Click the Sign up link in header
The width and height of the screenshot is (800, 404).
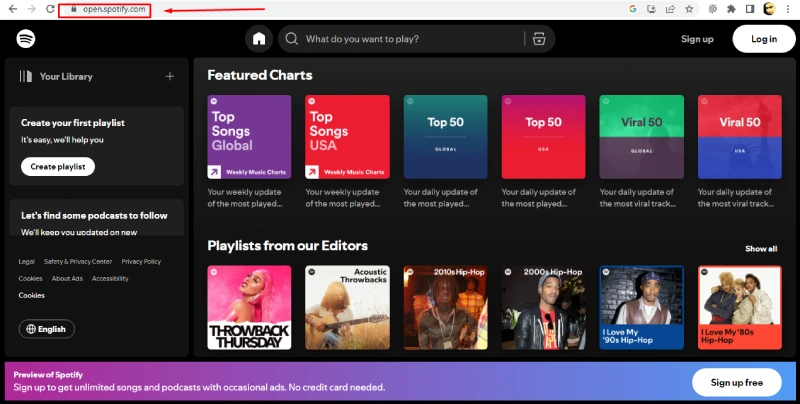tap(697, 39)
